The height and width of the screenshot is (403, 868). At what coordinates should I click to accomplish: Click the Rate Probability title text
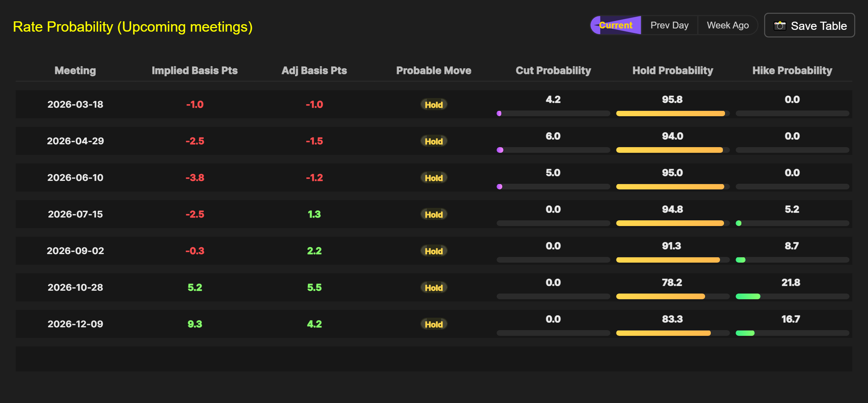coord(133,27)
